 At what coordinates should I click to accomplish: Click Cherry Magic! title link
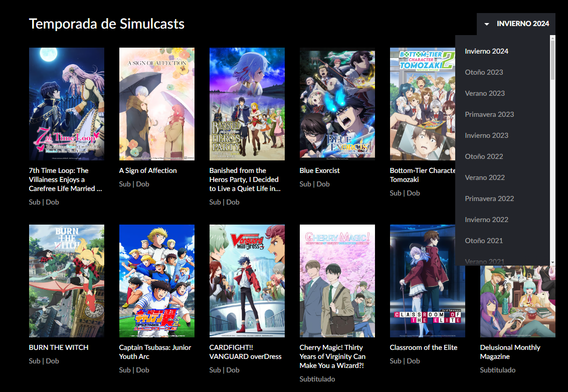pyautogui.click(x=332, y=356)
